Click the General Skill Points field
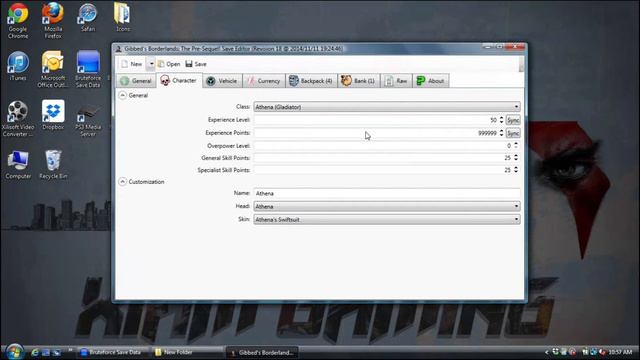The width and height of the screenshot is (640, 360). [383, 158]
